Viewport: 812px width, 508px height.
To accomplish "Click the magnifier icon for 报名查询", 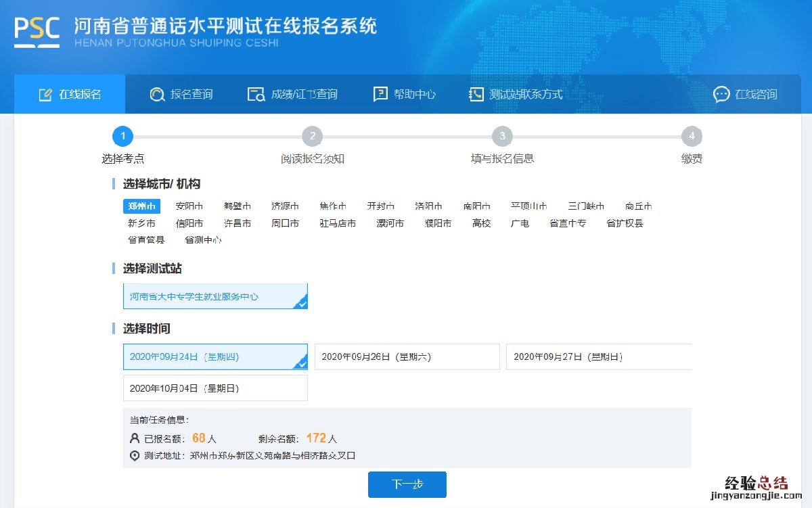I will (x=157, y=95).
